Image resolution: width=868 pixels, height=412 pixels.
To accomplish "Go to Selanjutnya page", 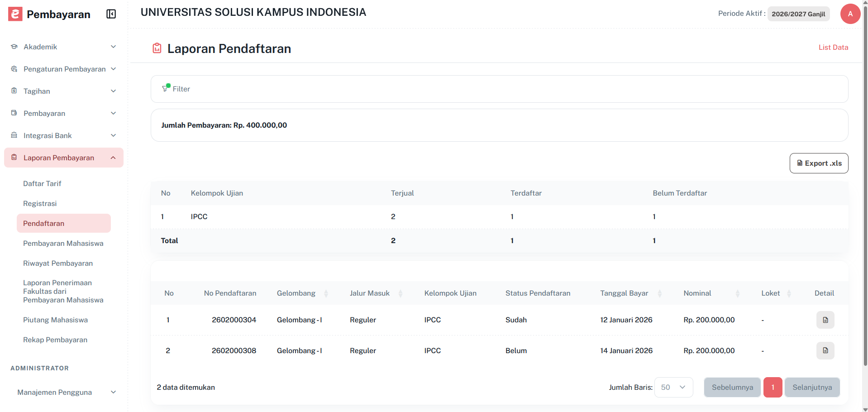I will [812, 387].
